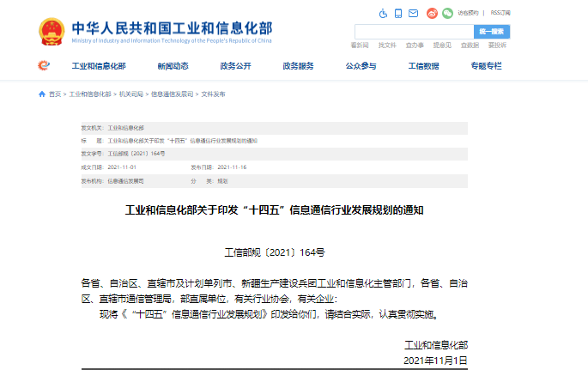The image size is (588, 370).
Task: Click the email envelope icon
Action: (x=413, y=14)
